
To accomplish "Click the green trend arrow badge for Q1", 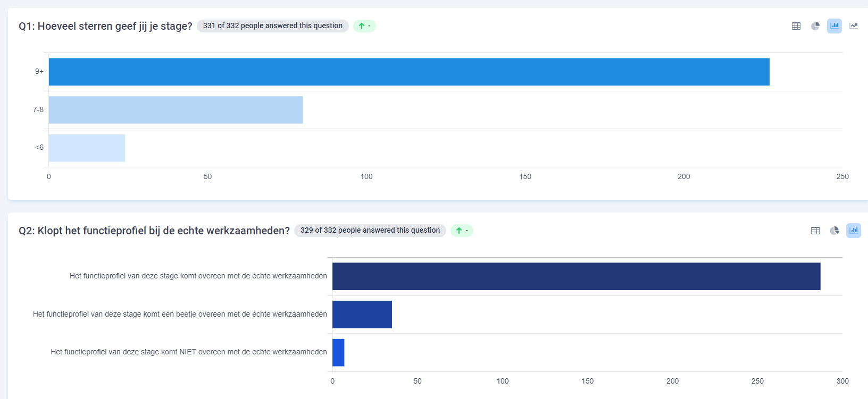I will tap(364, 26).
